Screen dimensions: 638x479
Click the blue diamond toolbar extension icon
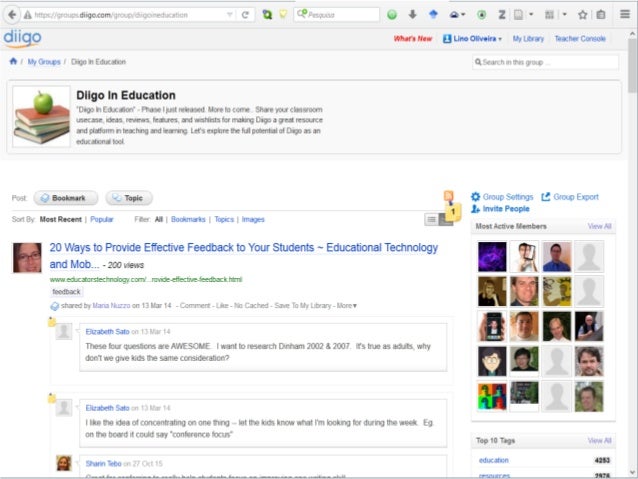point(433,15)
